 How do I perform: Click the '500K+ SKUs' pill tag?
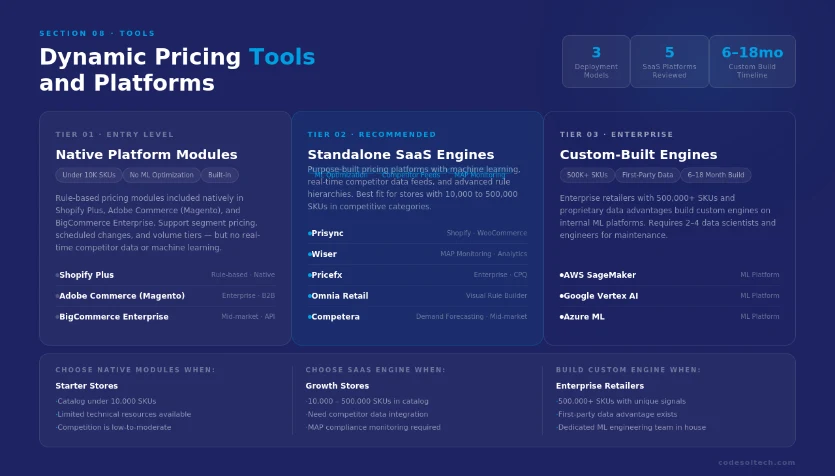point(587,175)
